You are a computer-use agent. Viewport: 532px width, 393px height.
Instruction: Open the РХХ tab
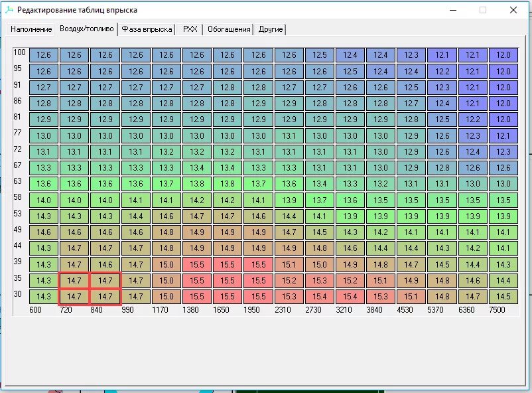[x=190, y=29]
